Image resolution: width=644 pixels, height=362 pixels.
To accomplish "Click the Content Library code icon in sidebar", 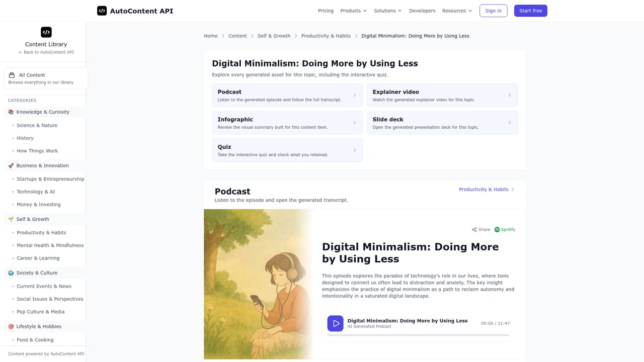I will tap(46, 32).
